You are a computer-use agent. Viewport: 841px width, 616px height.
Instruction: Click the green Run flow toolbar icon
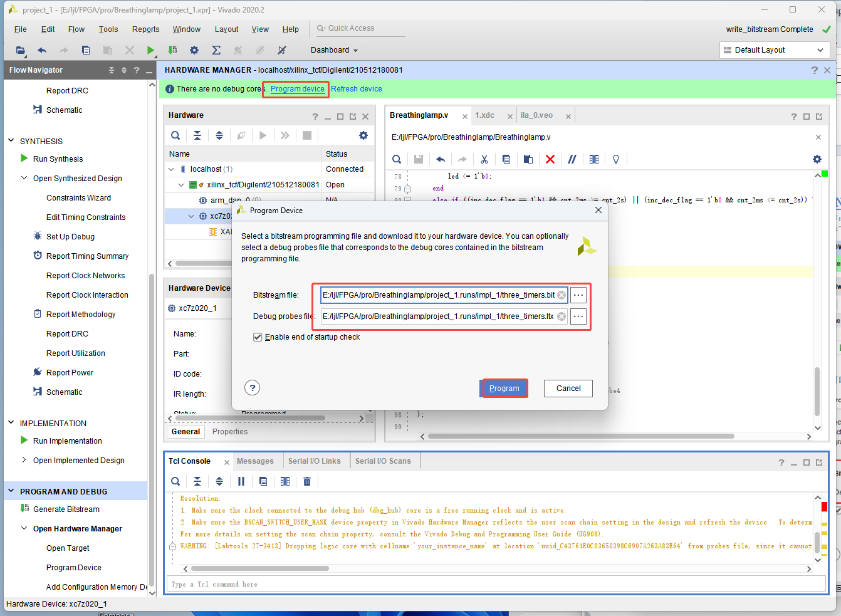[150, 50]
